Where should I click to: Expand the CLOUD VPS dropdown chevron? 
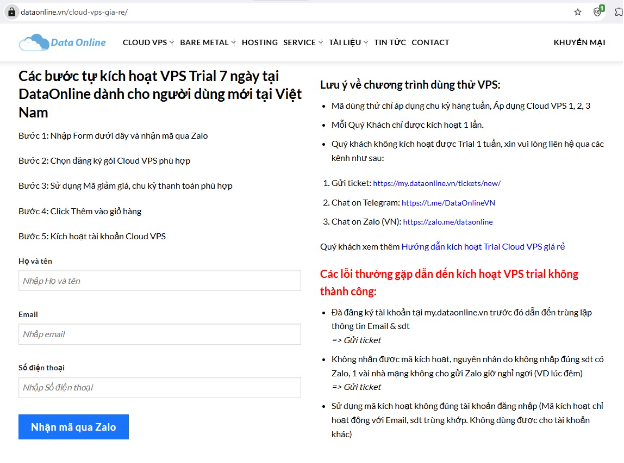click(172, 43)
